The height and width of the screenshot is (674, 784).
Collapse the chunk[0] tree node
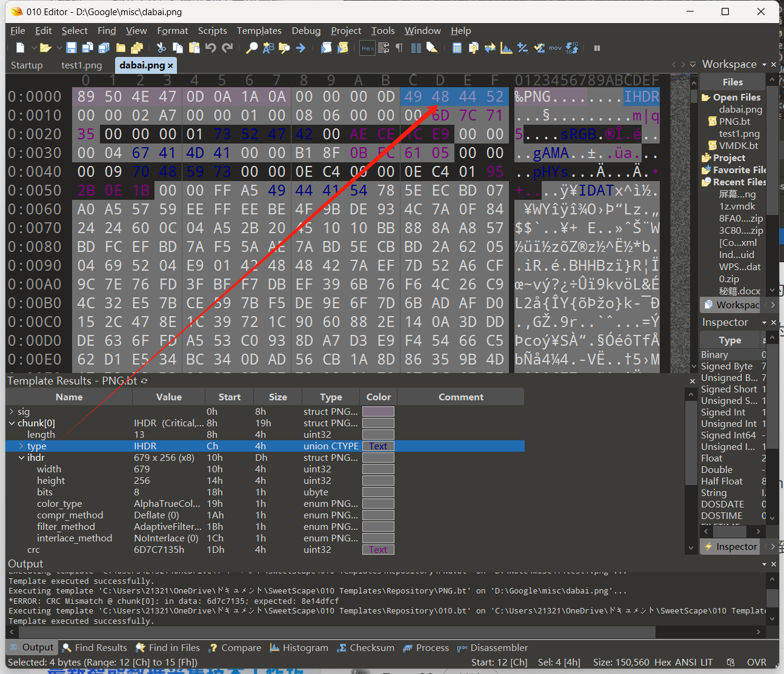pyautogui.click(x=12, y=423)
